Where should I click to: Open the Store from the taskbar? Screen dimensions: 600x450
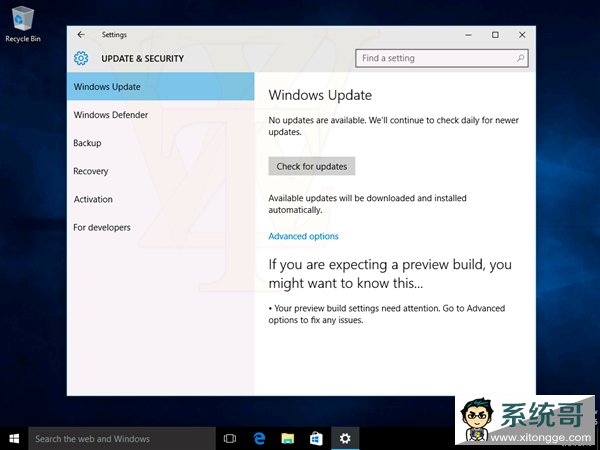[x=316, y=439]
